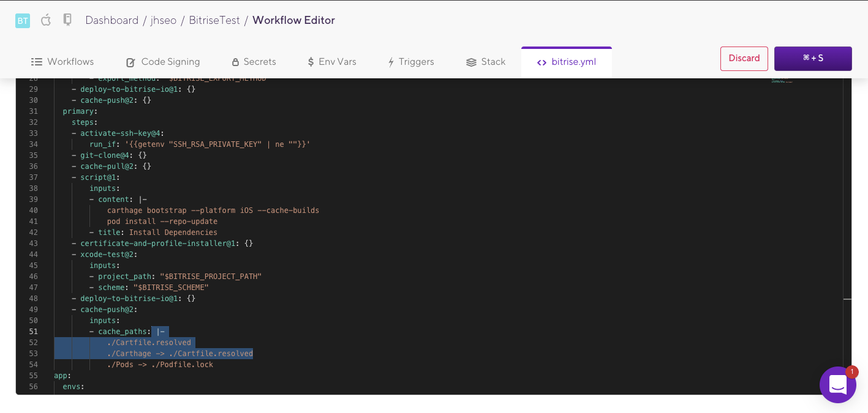Click the 'git-clone@4: {}' line
The height and width of the screenshot is (413, 868).
pyautogui.click(x=109, y=155)
